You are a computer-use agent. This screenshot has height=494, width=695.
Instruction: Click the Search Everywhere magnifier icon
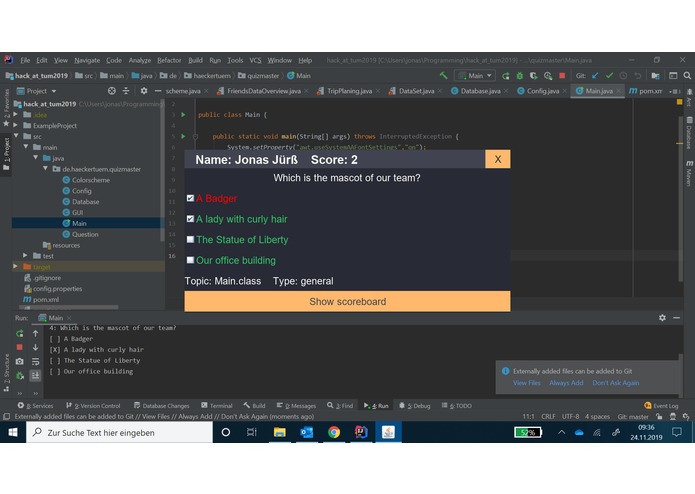pyautogui.click(x=687, y=76)
